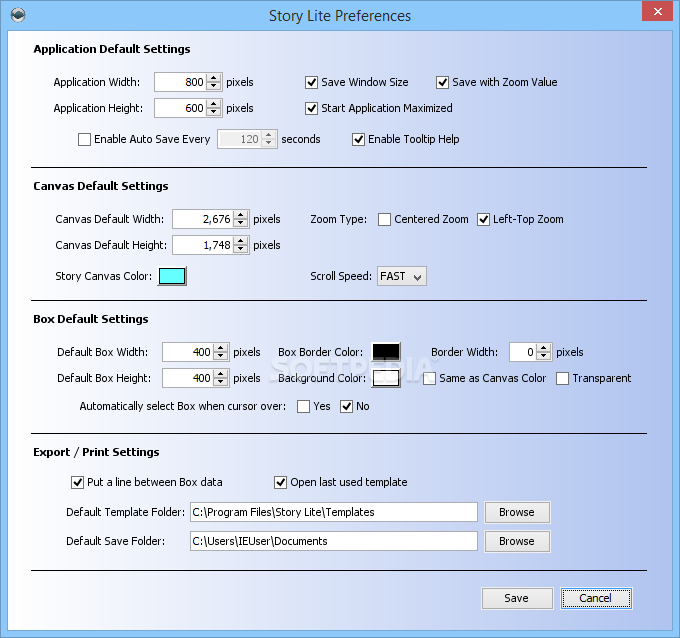Increase Border Width spinner value
The width and height of the screenshot is (680, 638).
pyautogui.click(x=543, y=348)
